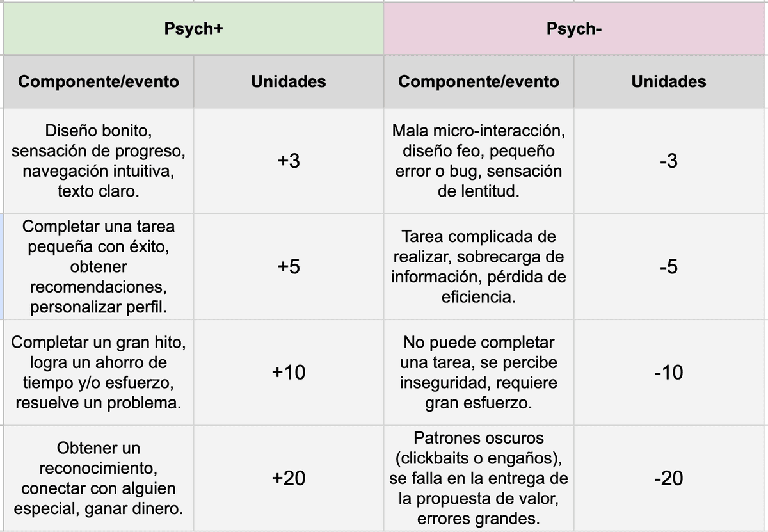Image resolution: width=768 pixels, height=532 pixels.
Task: Click the 'Diseño bonito, sensación de progreso' cell
Action: click(x=99, y=161)
